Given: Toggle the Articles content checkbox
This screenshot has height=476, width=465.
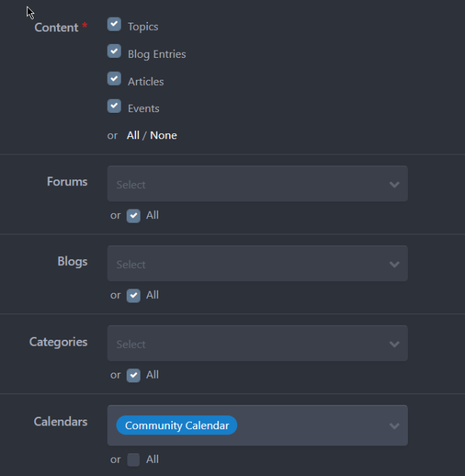Looking at the screenshot, I should point(114,79).
